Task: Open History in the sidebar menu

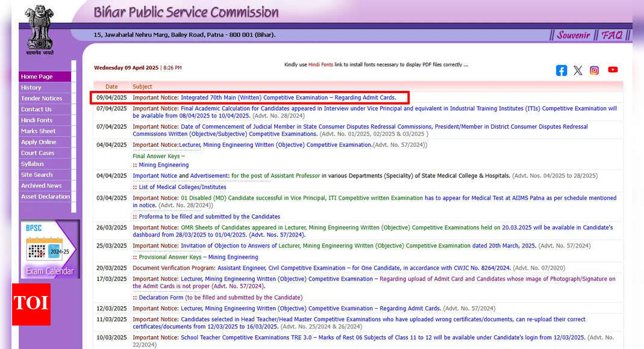Action: (x=45, y=87)
